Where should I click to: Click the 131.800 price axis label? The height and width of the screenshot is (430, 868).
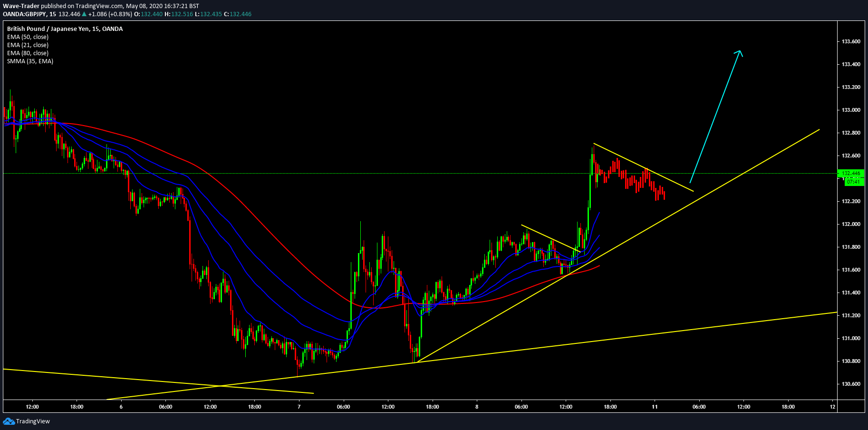851,247
